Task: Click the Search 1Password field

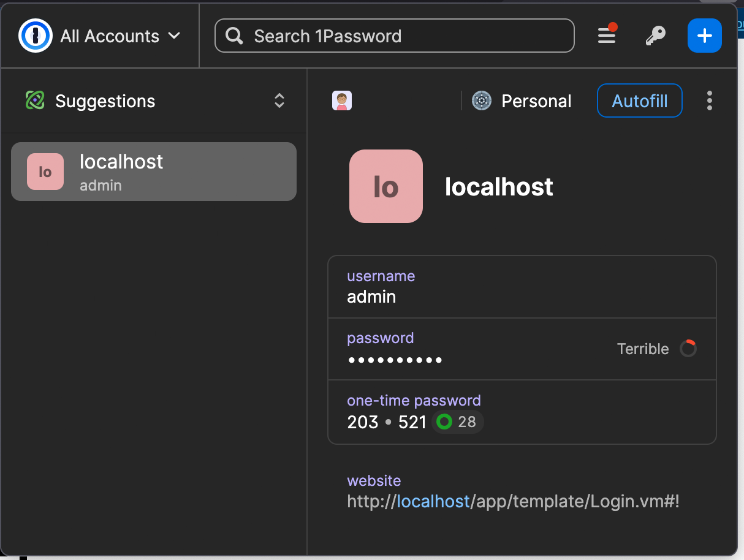Action: click(x=394, y=36)
